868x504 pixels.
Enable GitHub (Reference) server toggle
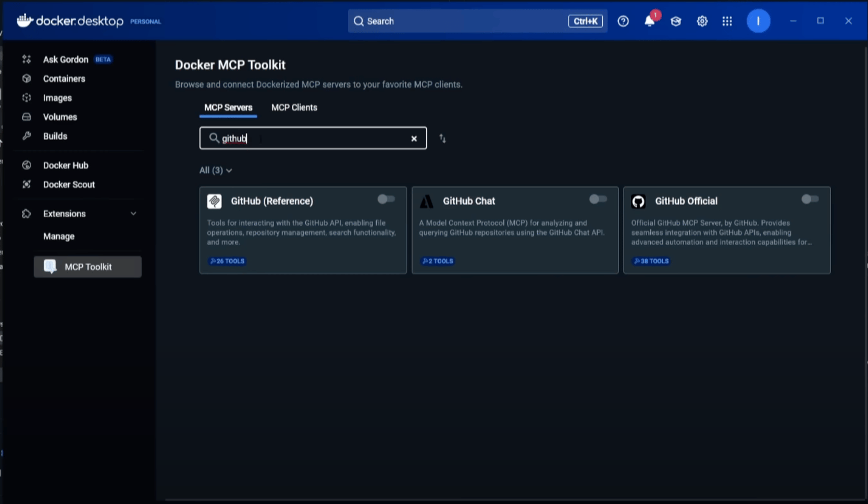tap(386, 199)
